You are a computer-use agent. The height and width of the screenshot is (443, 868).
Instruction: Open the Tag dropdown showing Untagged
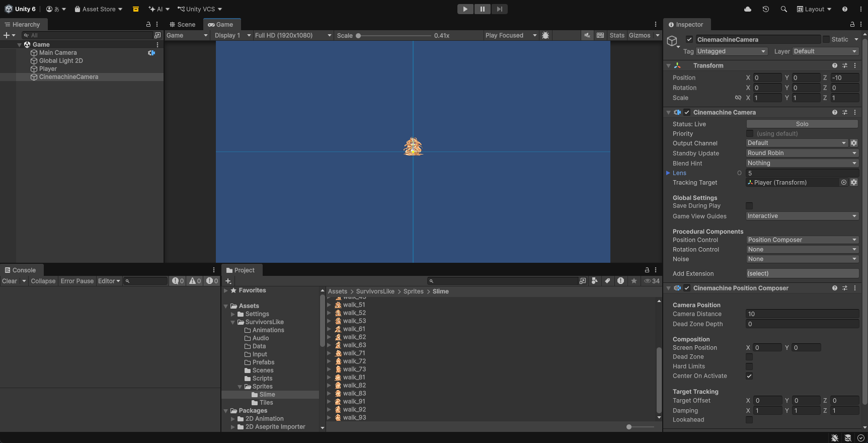pyautogui.click(x=732, y=51)
